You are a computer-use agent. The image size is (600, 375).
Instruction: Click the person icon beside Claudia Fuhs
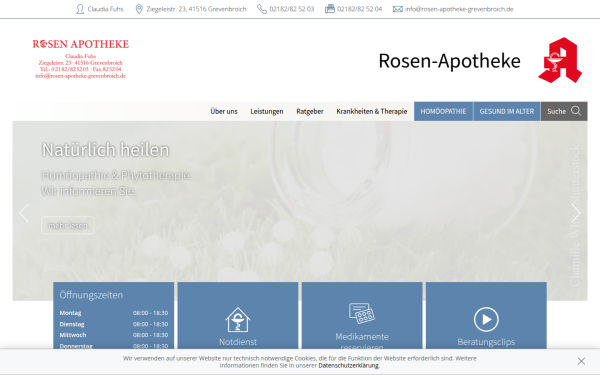coord(80,9)
